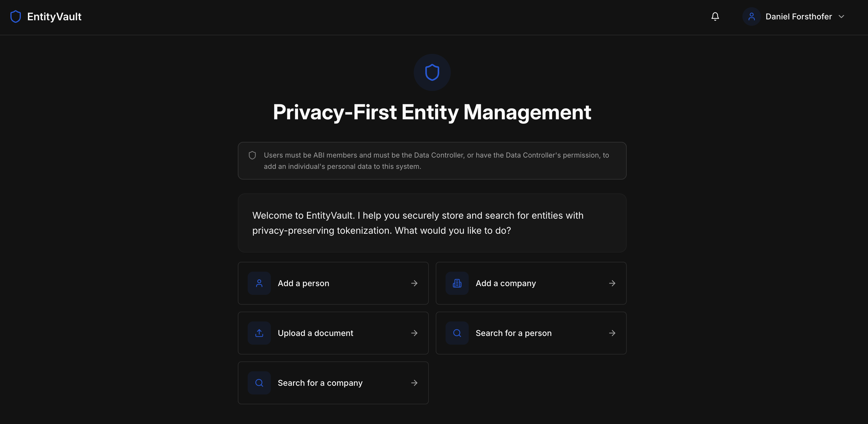868x424 pixels.
Task: Click the arrow on the Add a company card
Action: pos(612,283)
